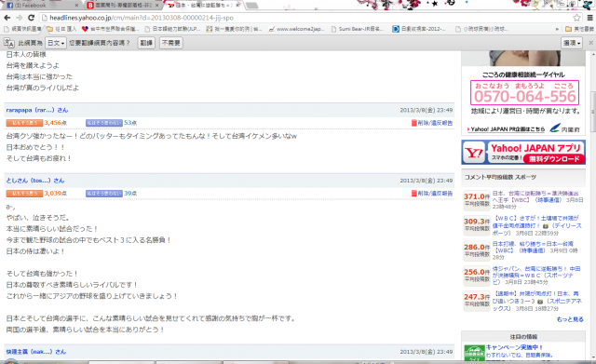Open the first bookmark on the bookmarks bar
Viewport: 596px width, 364px height.
[22, 29]
